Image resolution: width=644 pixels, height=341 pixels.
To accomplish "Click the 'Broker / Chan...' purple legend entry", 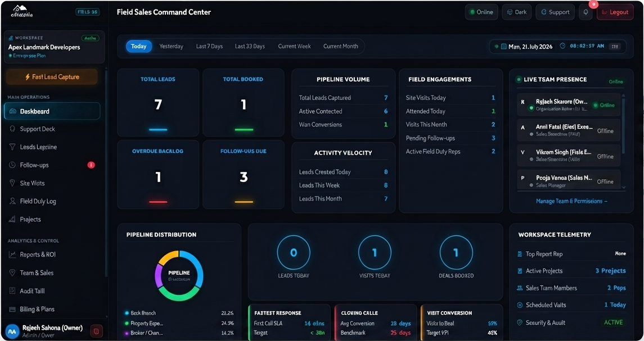I will (179, 333).
